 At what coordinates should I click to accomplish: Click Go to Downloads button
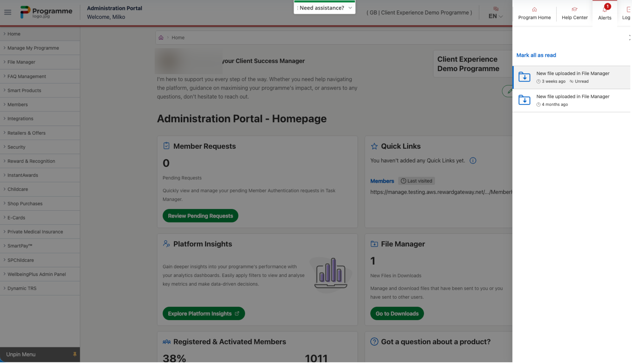coord(397,314)
